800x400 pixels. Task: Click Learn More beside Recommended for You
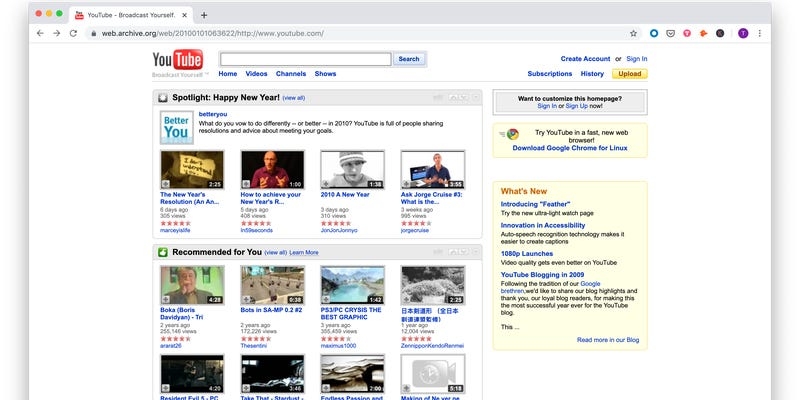pos(304,252)
